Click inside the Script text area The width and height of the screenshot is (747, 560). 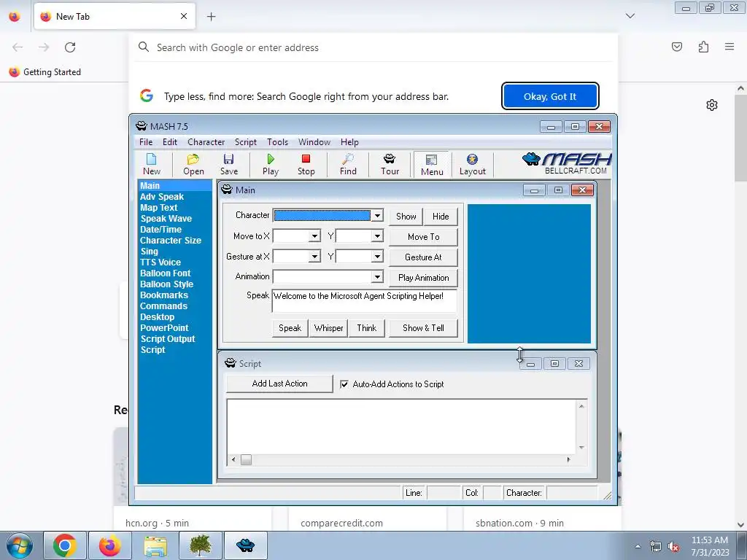[402, 427]
